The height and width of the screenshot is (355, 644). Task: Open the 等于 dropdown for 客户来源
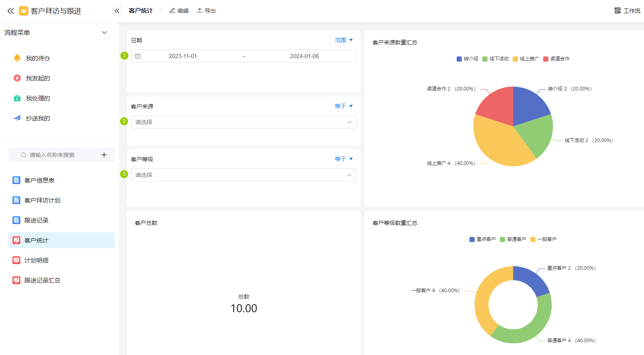tap(344, 106)
